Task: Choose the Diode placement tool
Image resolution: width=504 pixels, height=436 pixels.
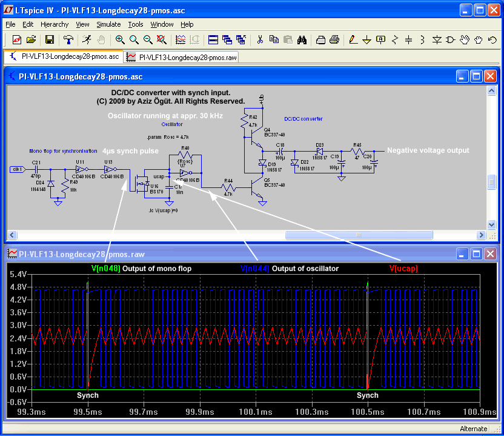Action: pos(437,40)
